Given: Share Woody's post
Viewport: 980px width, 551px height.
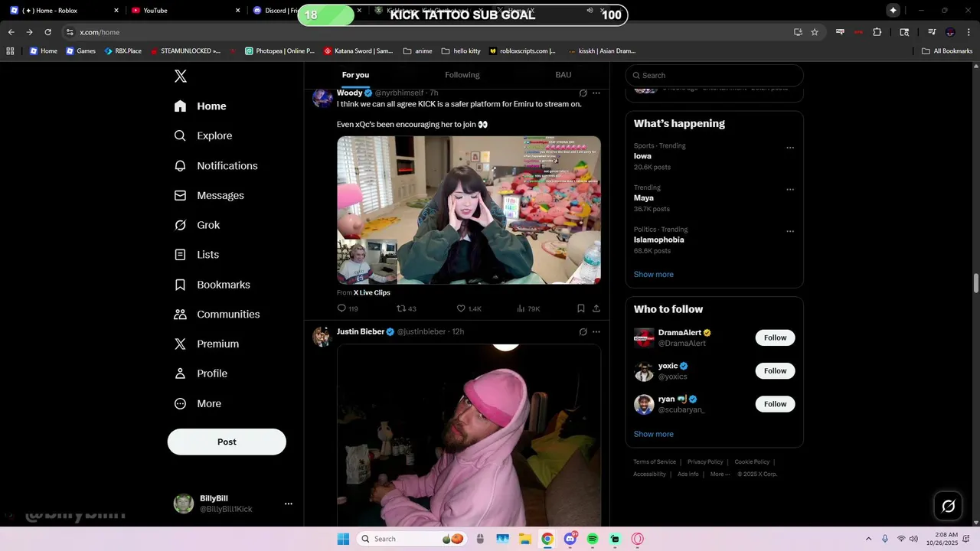Looking at the screenshot, I should pyautogui.click(x=596, y=308).
